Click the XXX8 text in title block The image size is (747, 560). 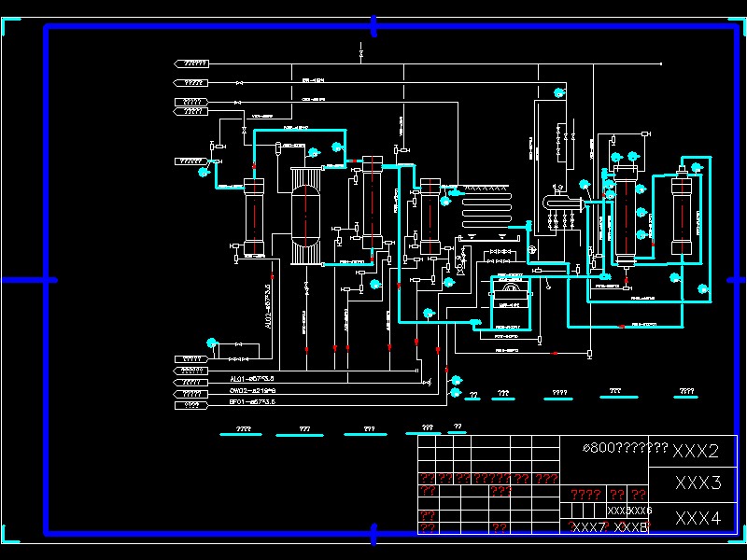tap(631, 527)
